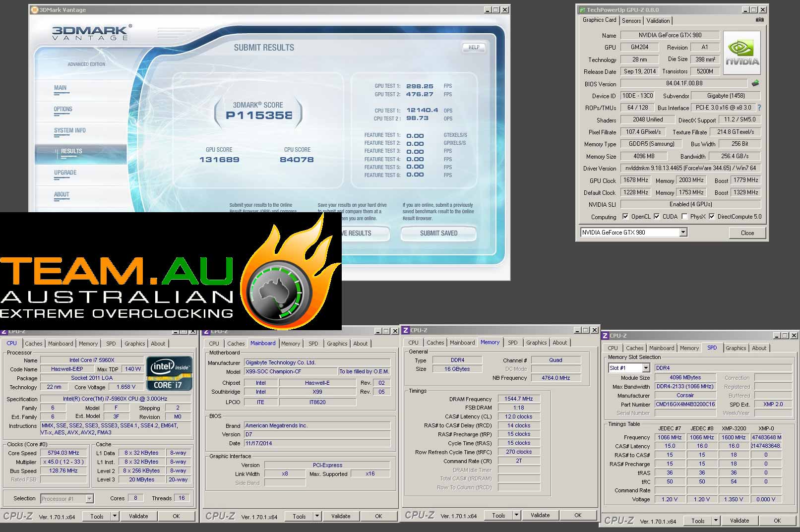800x532 pixels.
Task: Open the Processor #1 selection dropdown
Action: click(x=89, y=499)
